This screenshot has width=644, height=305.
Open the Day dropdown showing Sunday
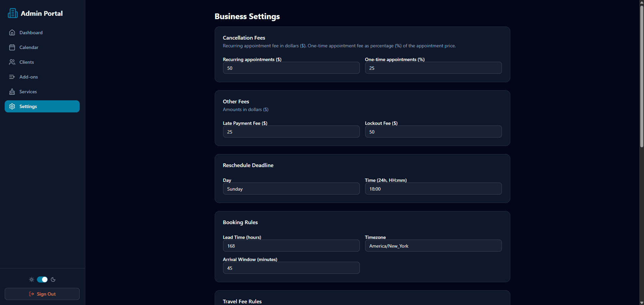coord(291,189)
